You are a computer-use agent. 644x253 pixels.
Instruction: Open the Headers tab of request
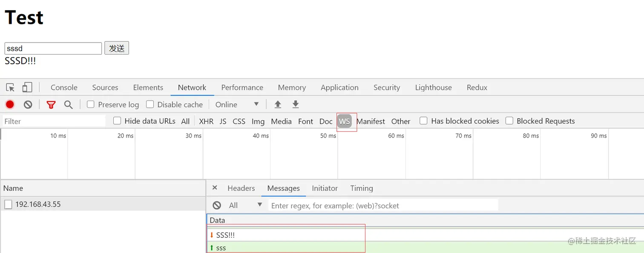[x=241, y=188]
